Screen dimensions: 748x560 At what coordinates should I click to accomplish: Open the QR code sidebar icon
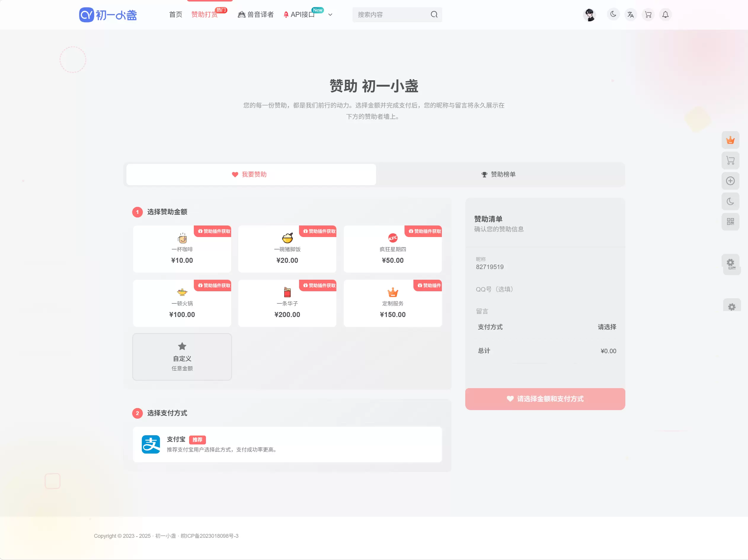pyautogui.click(x=731, y=222)
